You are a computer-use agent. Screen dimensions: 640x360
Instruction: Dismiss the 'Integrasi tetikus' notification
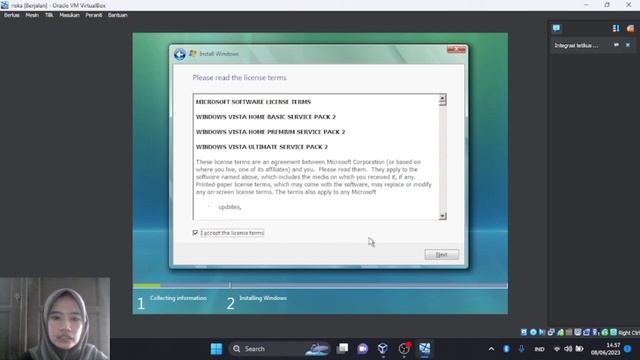(628, 45)
